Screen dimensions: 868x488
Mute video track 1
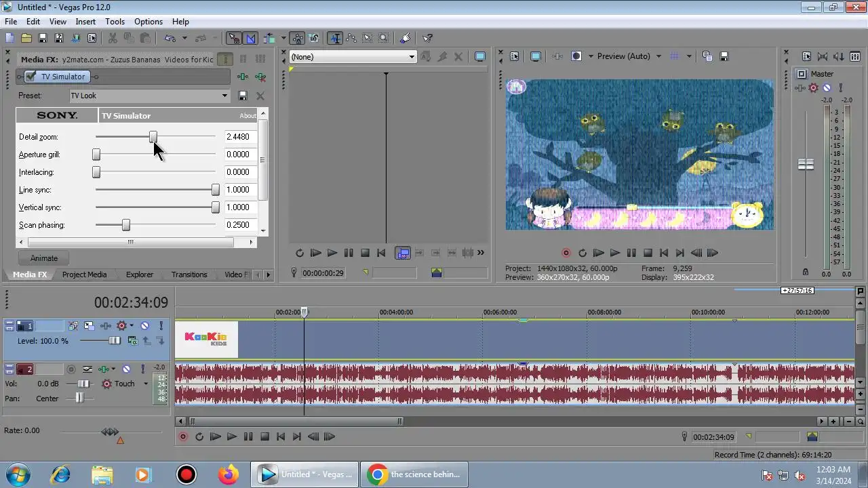tap(144, 326)
